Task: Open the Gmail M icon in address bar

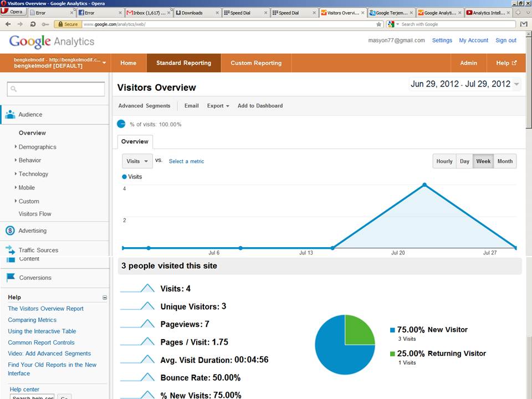Action: (524, 24)
